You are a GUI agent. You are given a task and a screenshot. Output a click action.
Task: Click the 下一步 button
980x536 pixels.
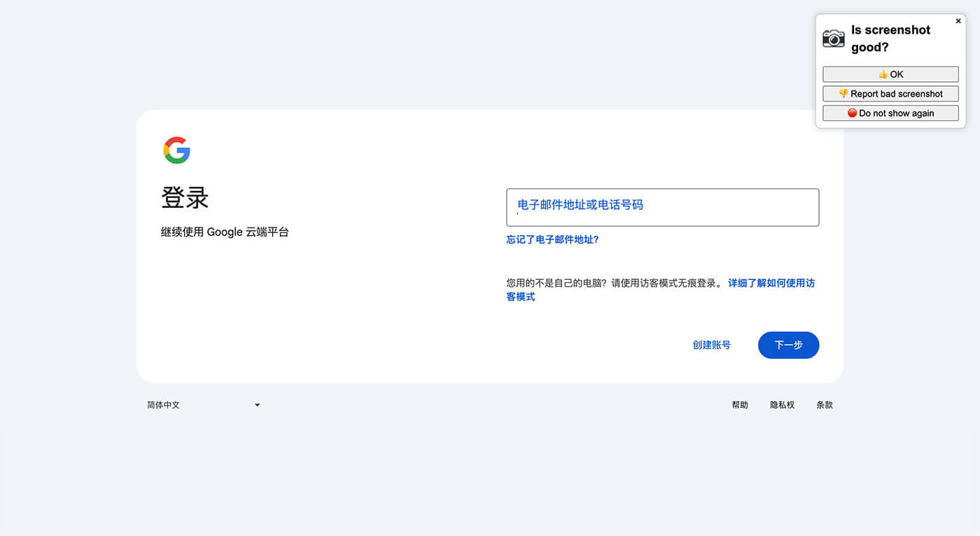click(788, 345)
